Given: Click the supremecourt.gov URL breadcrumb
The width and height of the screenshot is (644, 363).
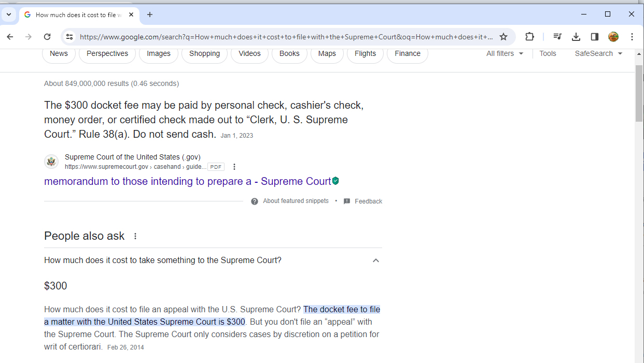Looking at the screenshot, I should point(135,167).
